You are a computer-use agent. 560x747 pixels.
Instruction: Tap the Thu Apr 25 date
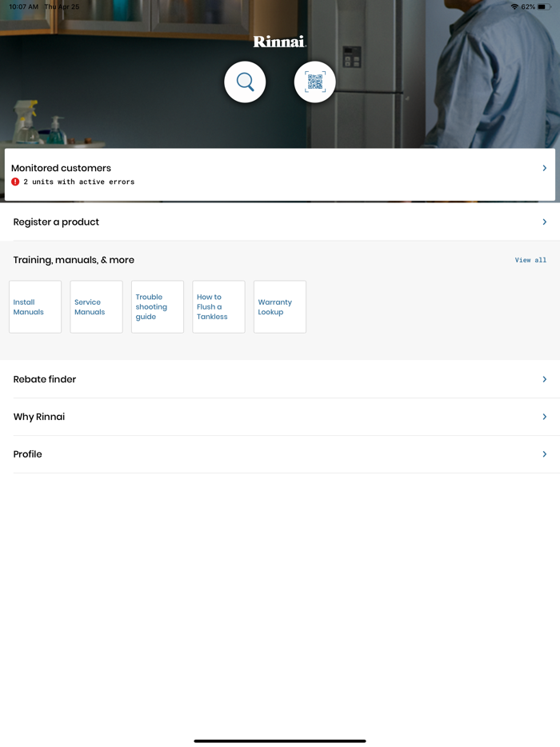click(x=62, y=6)
